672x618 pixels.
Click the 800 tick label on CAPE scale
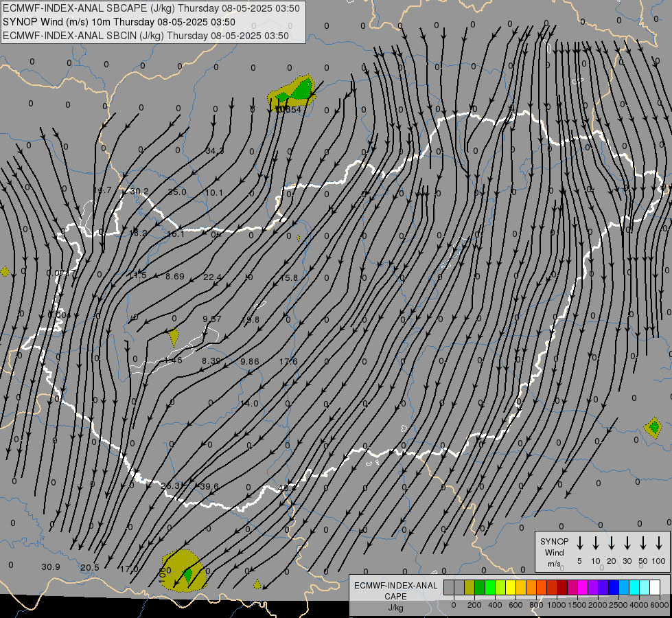click(536, 605)
